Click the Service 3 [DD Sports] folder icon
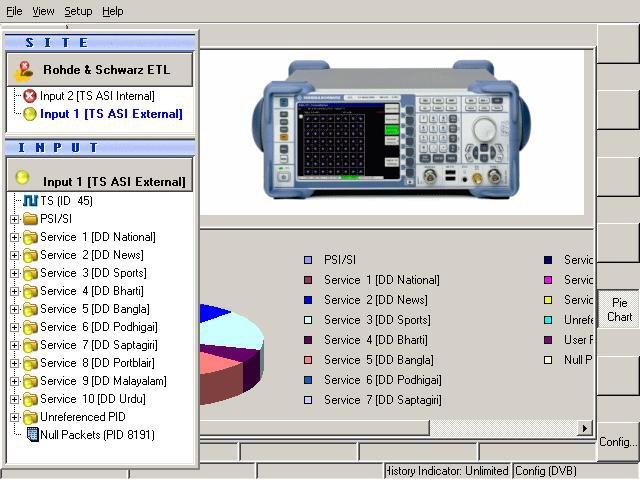The image size is (640, 480). (30, 273)
